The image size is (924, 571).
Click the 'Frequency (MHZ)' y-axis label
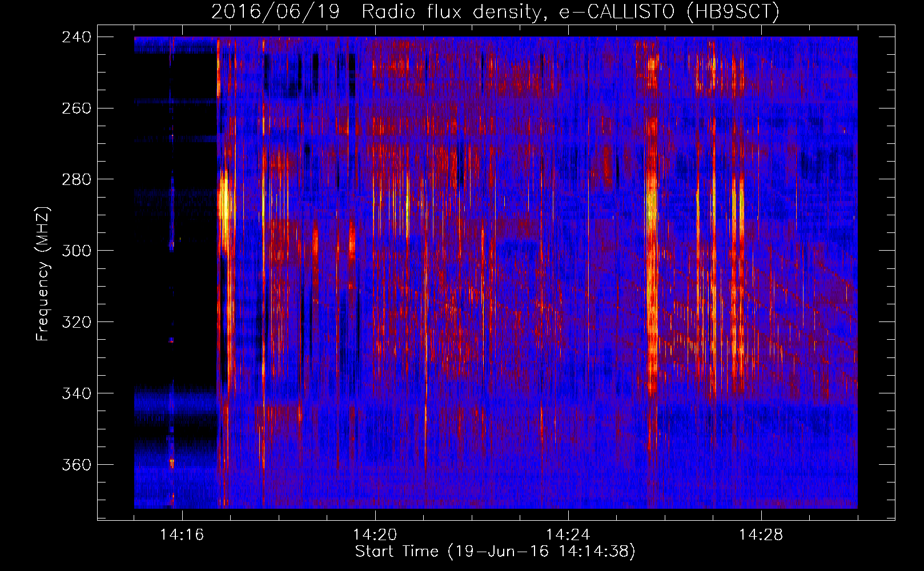(43, 274)
